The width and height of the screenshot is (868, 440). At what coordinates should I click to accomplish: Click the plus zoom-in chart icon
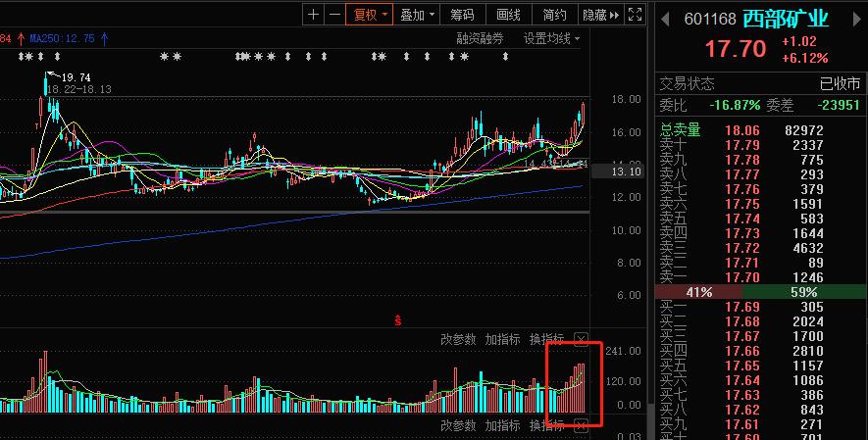pos(313,15)
